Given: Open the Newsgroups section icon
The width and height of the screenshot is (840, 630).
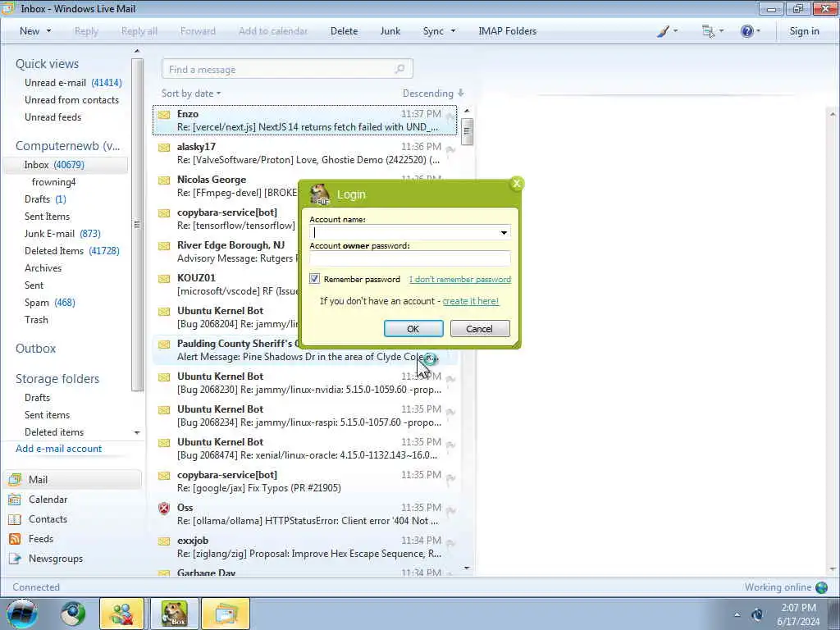Looking at the screenshot, I should pos(15,559).
